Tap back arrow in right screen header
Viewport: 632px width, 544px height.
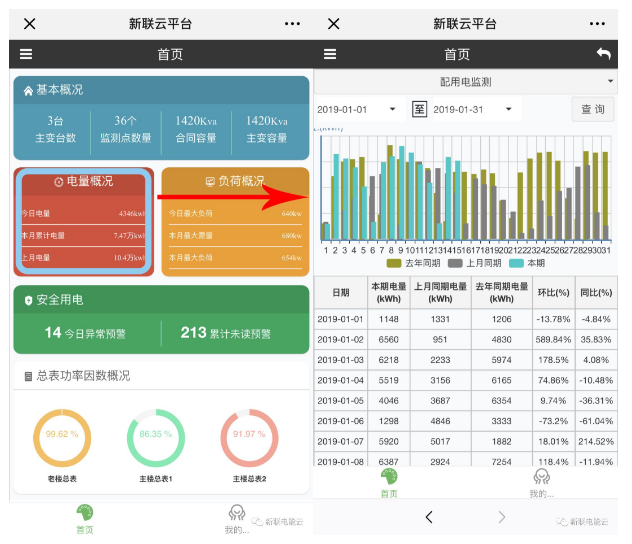[602, 55]
